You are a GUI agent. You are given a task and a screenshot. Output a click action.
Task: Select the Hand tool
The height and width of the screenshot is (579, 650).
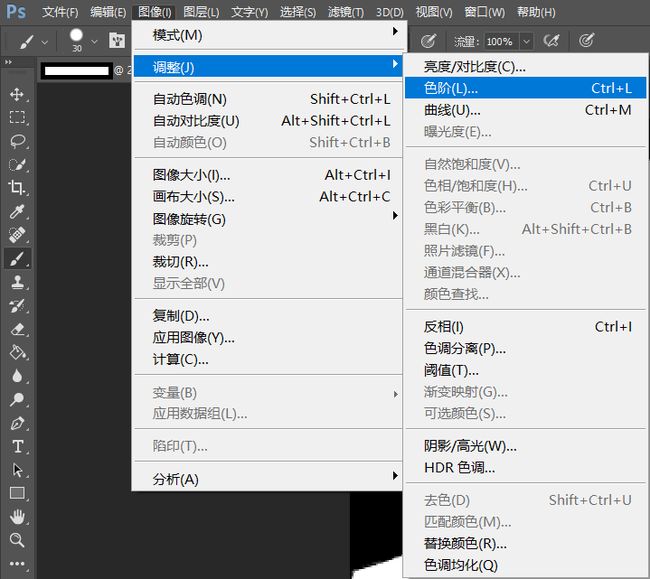[17, 517]
